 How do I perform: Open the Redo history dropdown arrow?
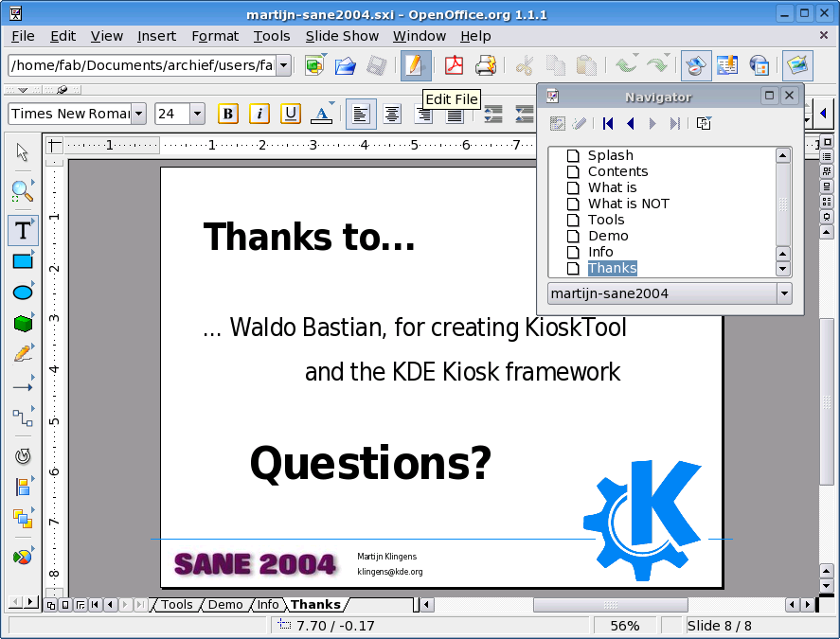click(x=667, y=55)
